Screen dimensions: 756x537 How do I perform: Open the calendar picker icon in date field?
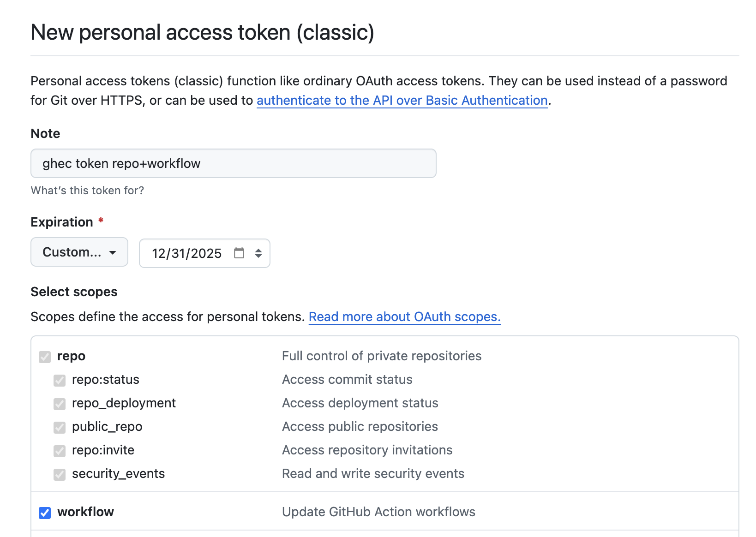[x=239, y=253]
